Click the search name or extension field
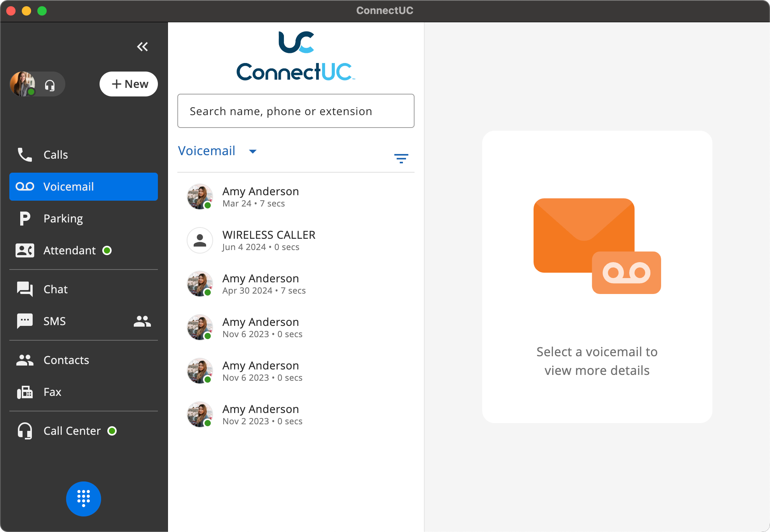Viewport: 770px width, 532px height. (296, 111)
